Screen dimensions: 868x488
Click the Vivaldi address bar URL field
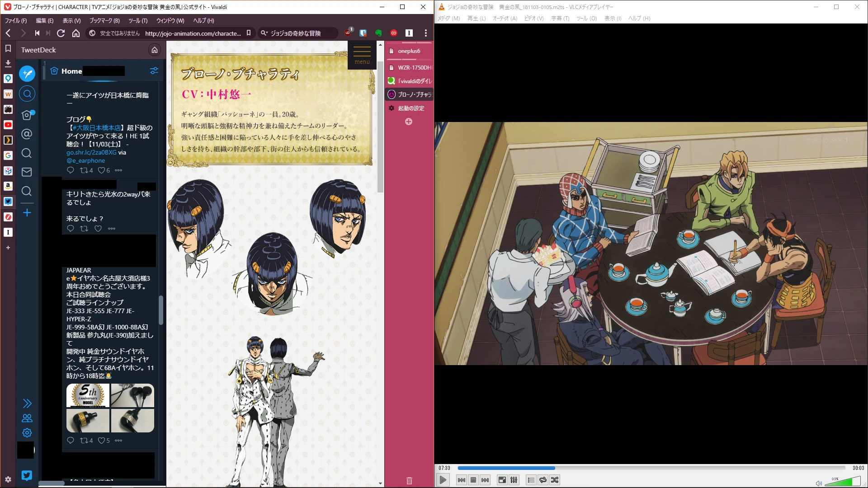click(x=193, y=33)
